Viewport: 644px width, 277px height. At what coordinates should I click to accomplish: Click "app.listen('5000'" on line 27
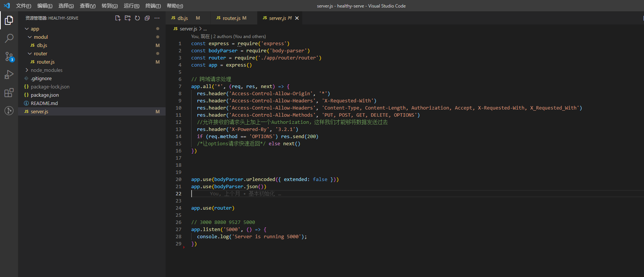[216, 230]
